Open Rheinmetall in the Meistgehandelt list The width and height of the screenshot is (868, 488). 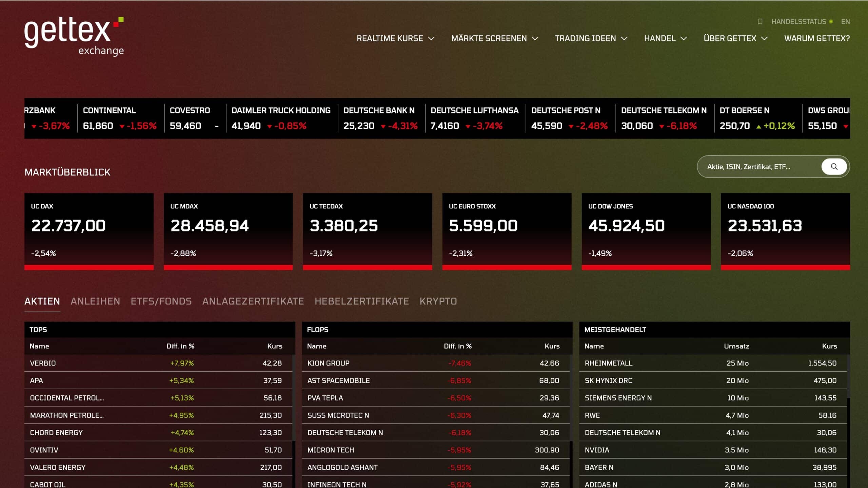click(x=608, y=363)
